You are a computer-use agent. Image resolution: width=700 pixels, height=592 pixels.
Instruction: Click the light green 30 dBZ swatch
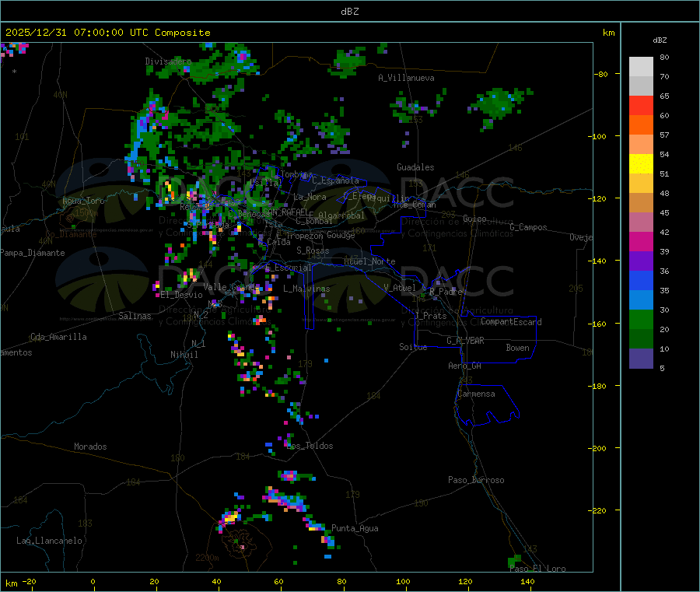pyautogui.click(x=641, y=319)
